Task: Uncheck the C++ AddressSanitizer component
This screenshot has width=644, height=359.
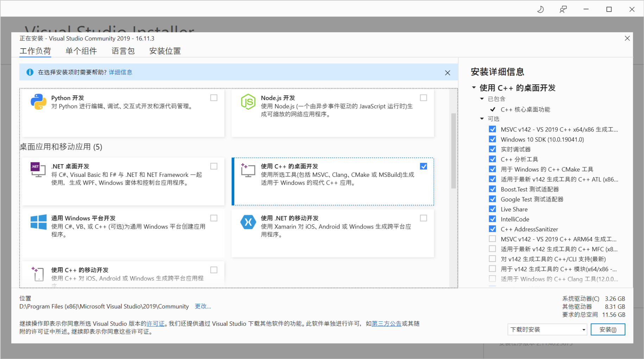Action: click(492, 229)
